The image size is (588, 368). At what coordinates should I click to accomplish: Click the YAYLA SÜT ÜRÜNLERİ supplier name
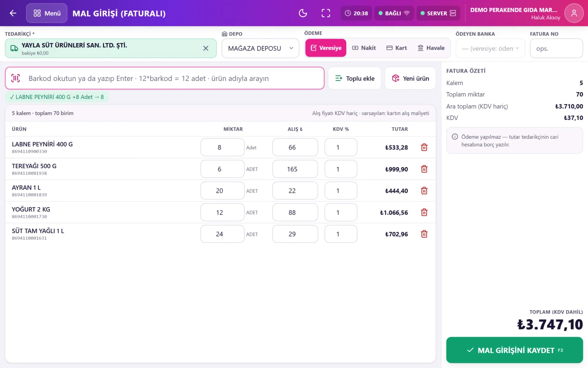(x=74, y=45)
